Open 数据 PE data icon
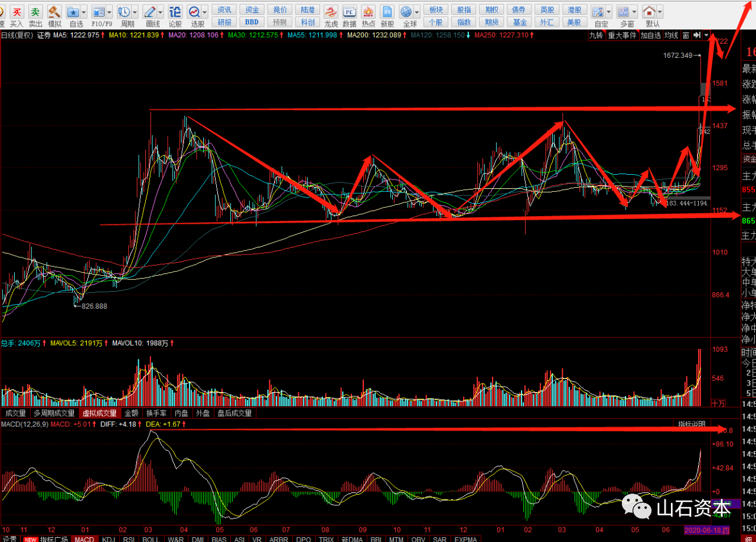This screenshot has height=542, width=756. (x=350, y=11)
